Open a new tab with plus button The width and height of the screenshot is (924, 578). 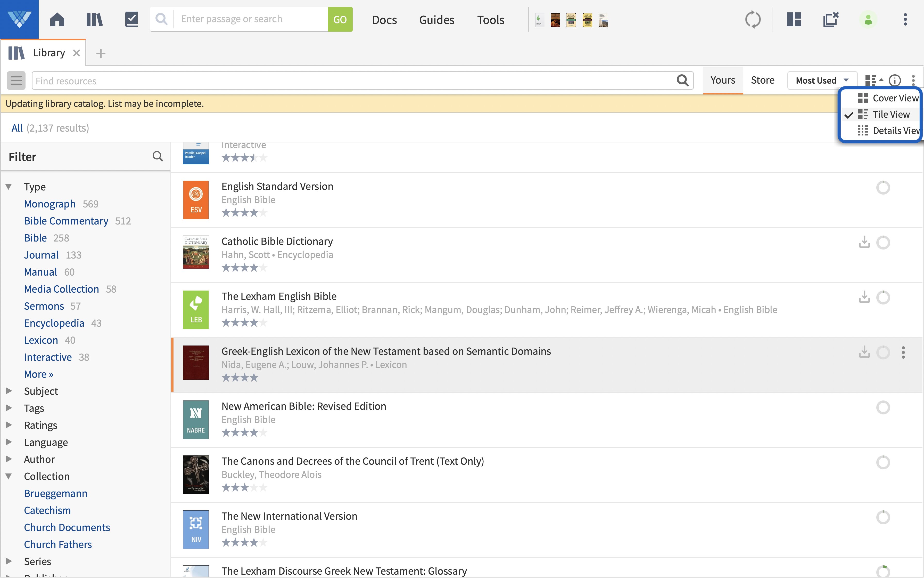click(x=101, y=53)
